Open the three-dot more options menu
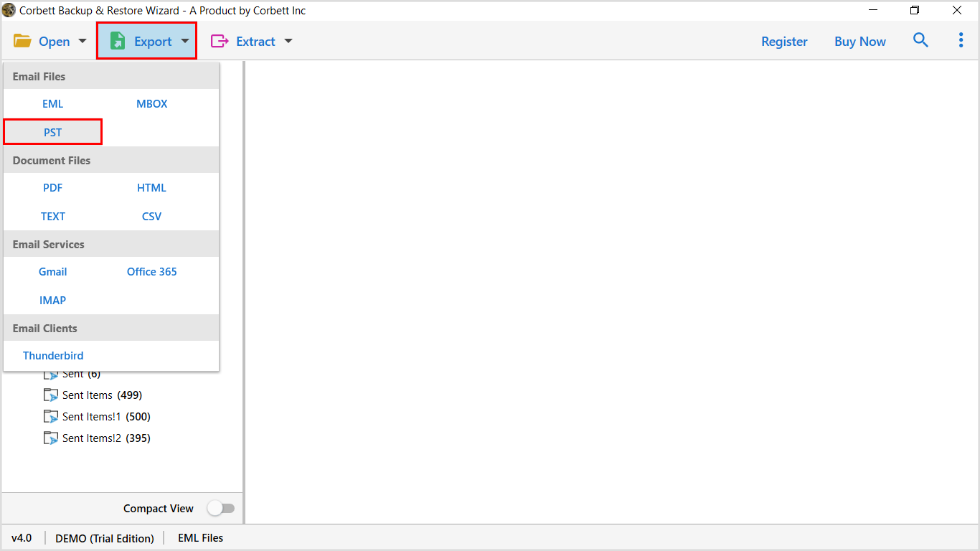Screen dimensions: 980x551 (x=961, y=40)
